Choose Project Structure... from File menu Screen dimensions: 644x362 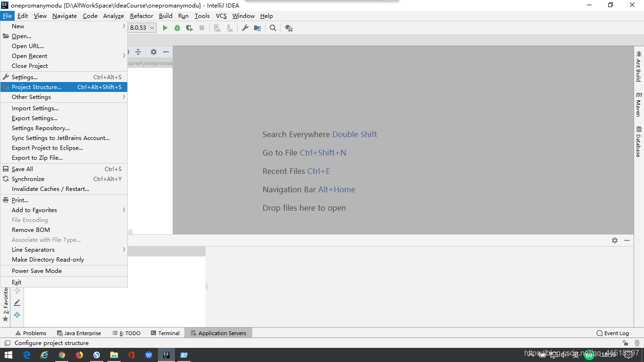click(64, 87)
